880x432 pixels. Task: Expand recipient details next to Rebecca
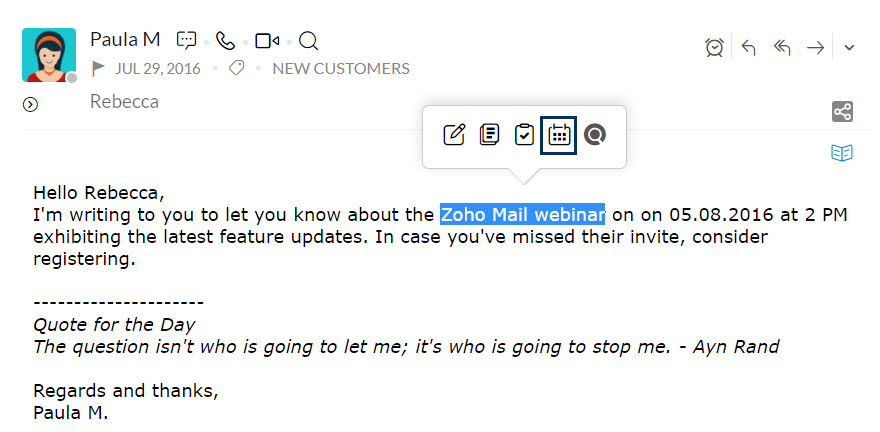[x=30, y=104]
